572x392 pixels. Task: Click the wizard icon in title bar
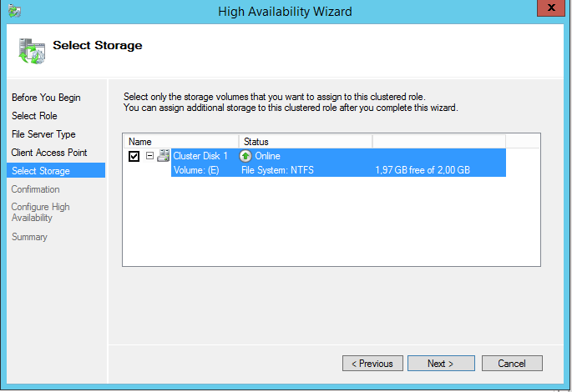[16, 11]
